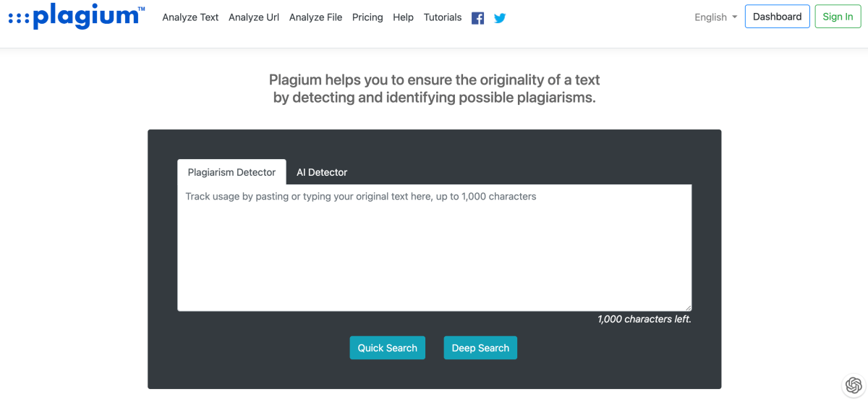This screenshot has height=402, width=868.
Task: Open the Analyze File menu item
Action: [315, 17]
